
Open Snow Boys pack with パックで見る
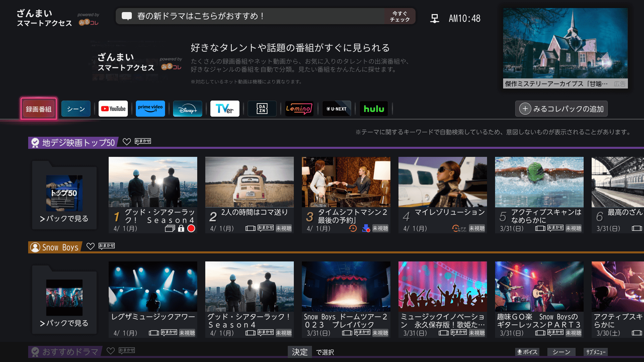[64, 323]
